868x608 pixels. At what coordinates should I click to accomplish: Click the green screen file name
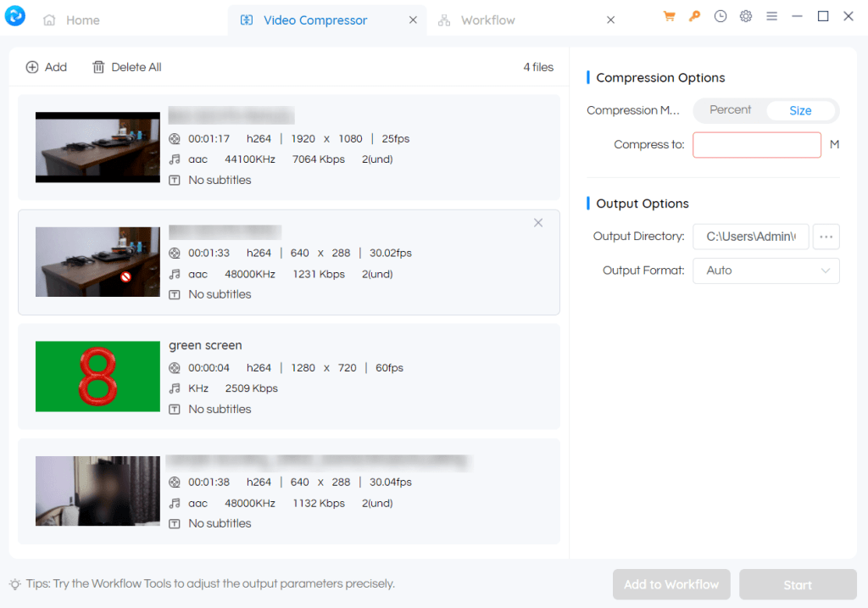click(205, 345)
